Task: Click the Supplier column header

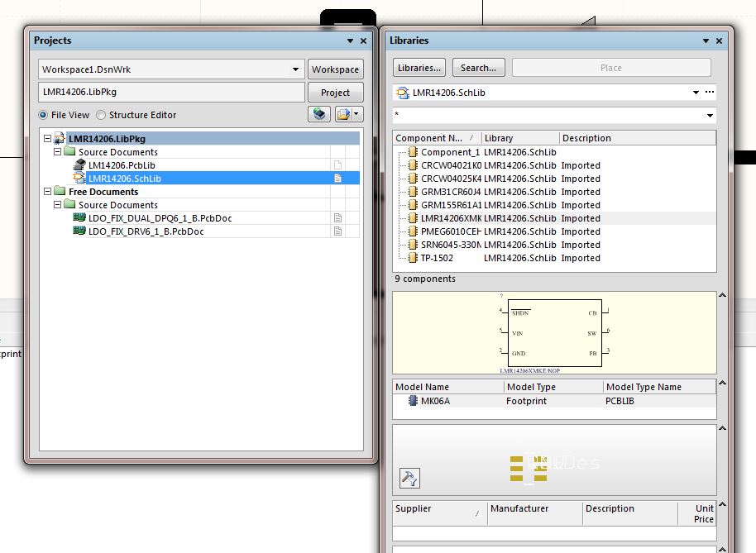Action: click(439, 513)
